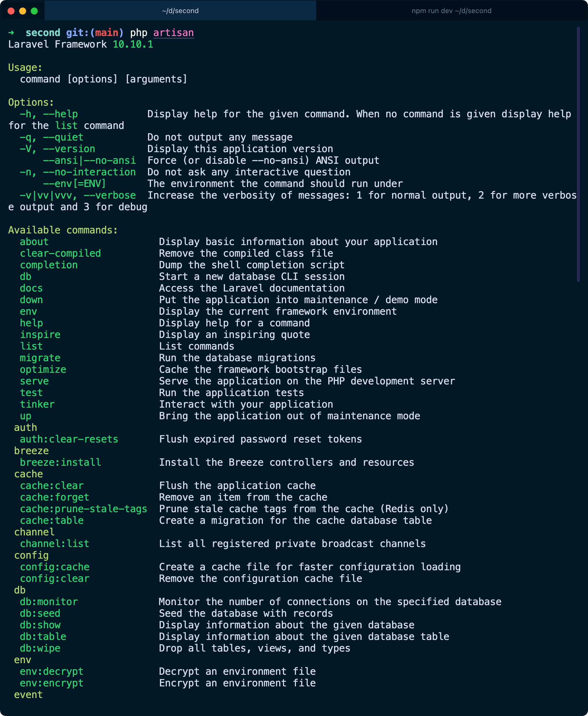
Task: Close the terminal window with the red button
Action: [11, 11]
